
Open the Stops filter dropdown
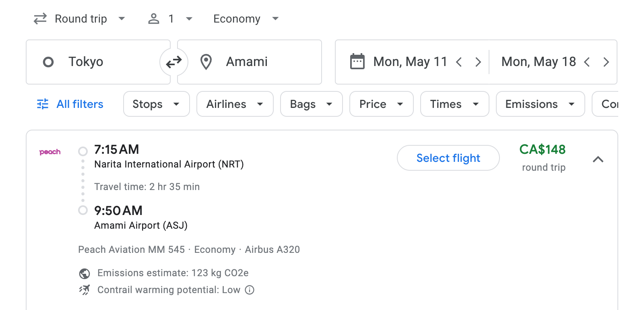(156, 104)
